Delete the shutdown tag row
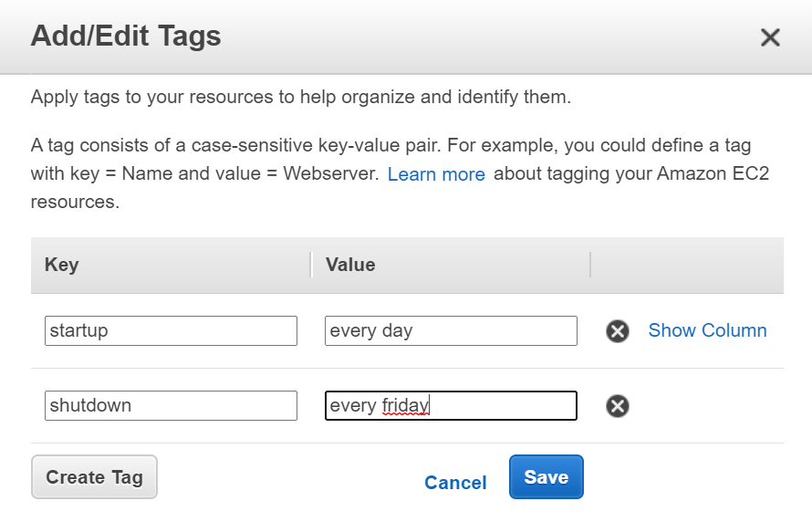Image resolution: width=812 pixels, height=522 pixels. 618,406
